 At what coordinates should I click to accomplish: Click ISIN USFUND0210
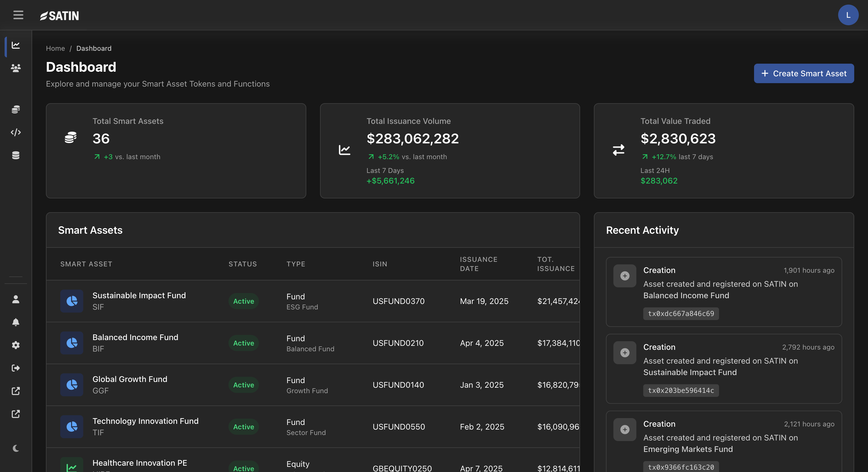[x=398, y=343]
